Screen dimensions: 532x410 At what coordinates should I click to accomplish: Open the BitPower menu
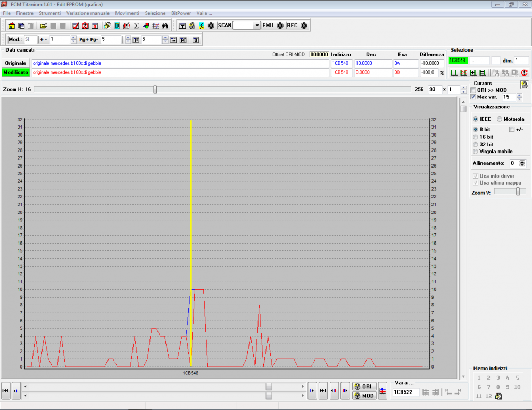[180, 13]
